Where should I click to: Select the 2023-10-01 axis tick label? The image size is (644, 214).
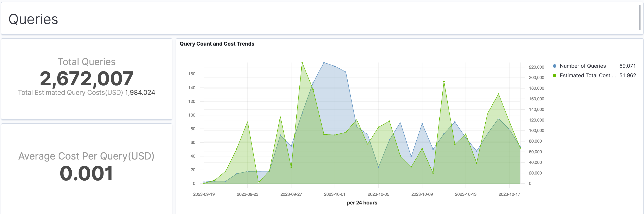coord(335,194)
